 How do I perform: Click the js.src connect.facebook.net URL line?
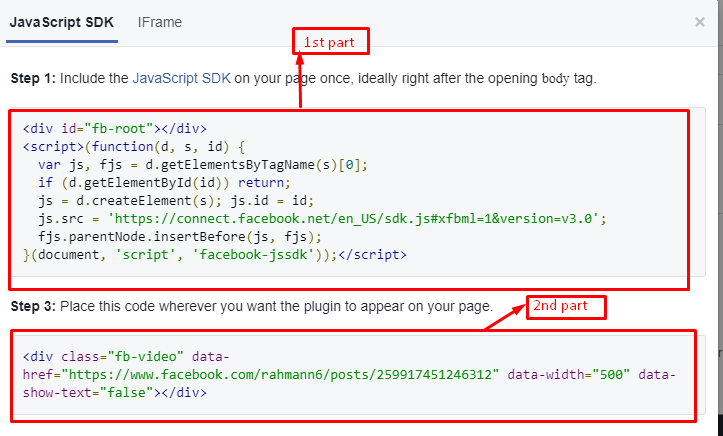pos(322,218)
